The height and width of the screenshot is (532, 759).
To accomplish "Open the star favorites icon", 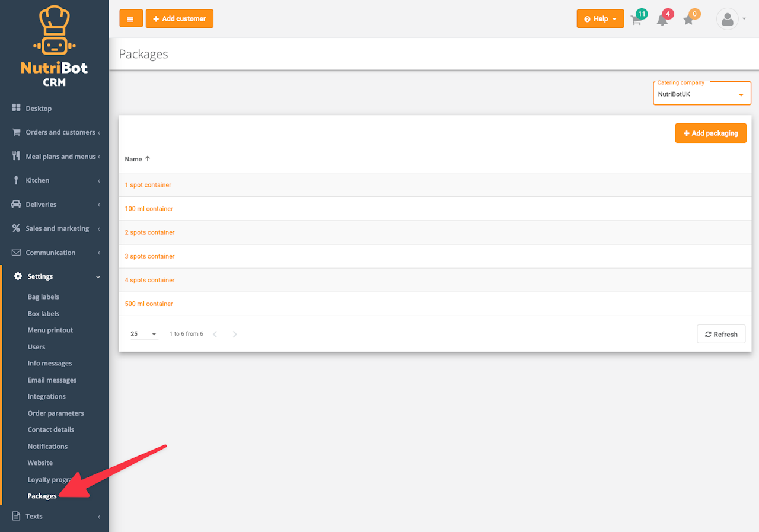I will click(688, 20).
